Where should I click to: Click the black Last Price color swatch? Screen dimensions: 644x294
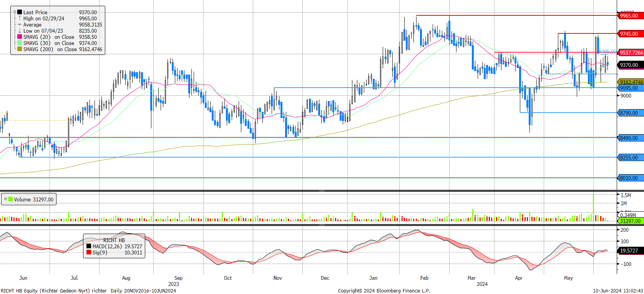click(x=20, y=12)
